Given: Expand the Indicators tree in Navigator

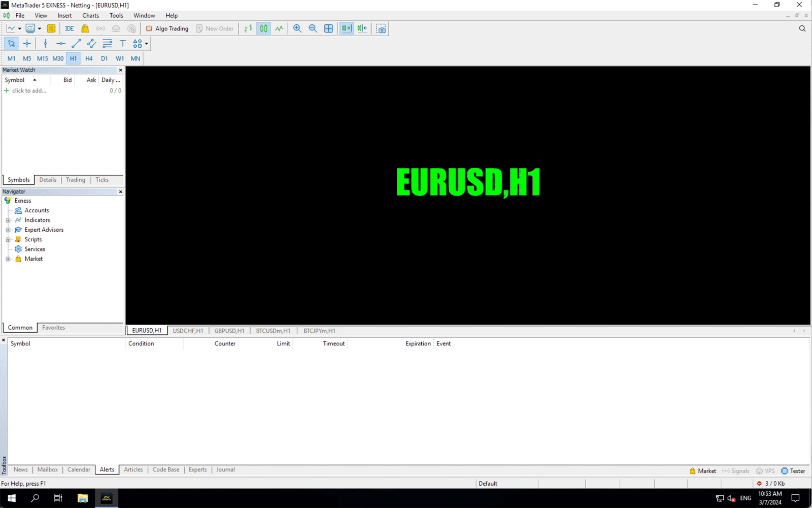Looking at the screenshot, I should (8, 220).
